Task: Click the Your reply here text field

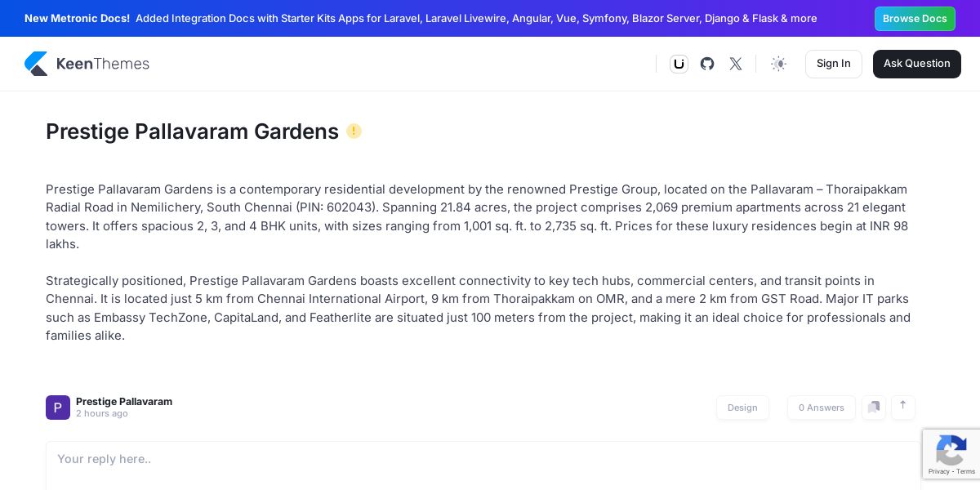Action: point(483,465)
